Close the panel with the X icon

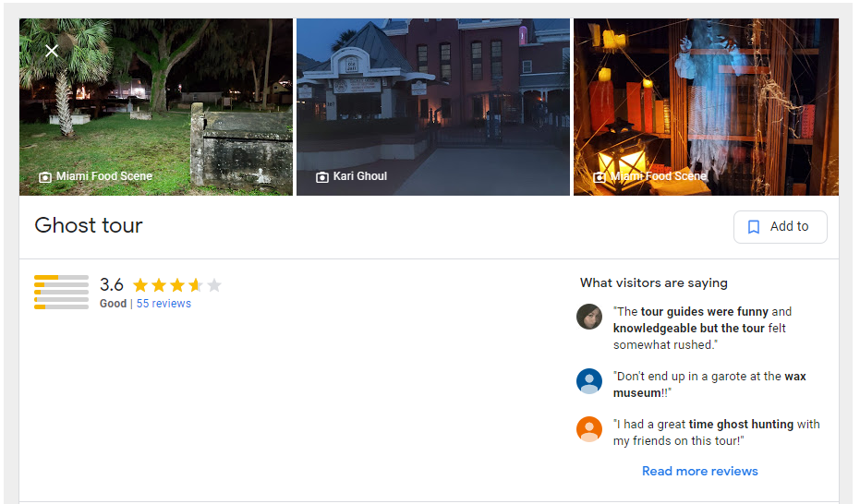click(52, 51)
